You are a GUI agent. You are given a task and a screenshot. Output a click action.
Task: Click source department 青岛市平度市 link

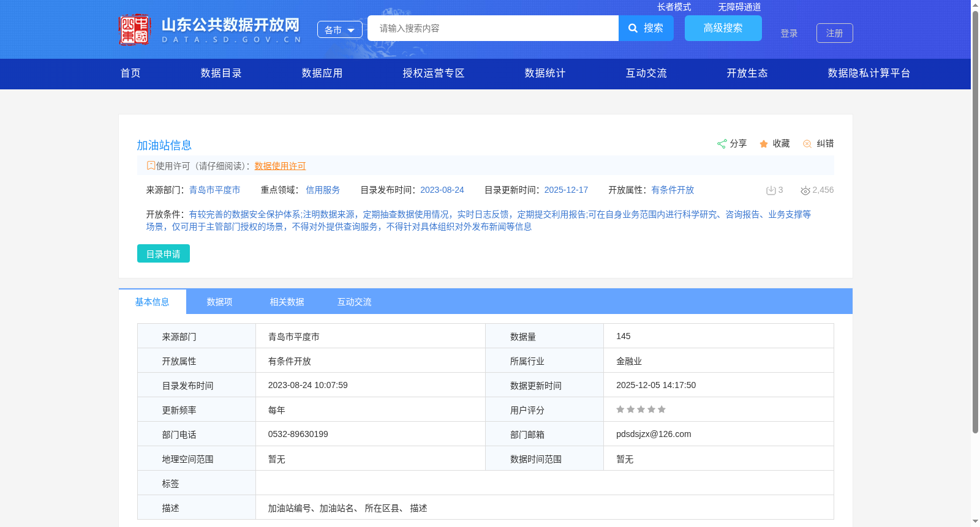point(214,190)
